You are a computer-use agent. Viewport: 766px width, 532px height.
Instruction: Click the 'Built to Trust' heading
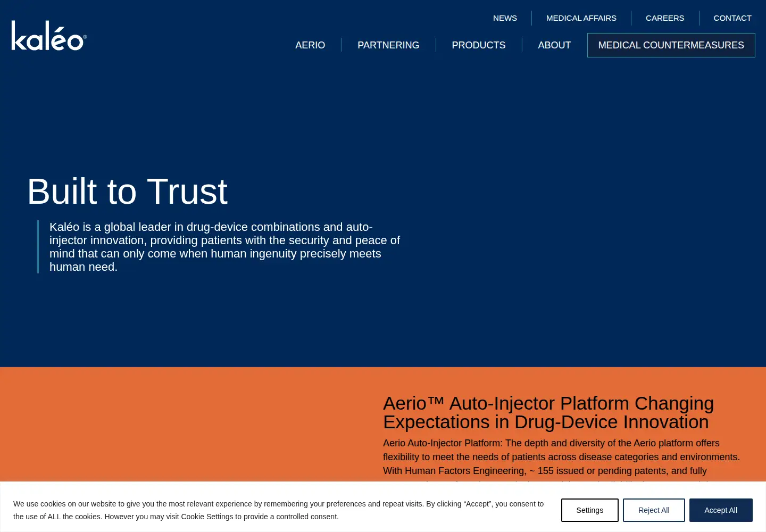point(127,192)
